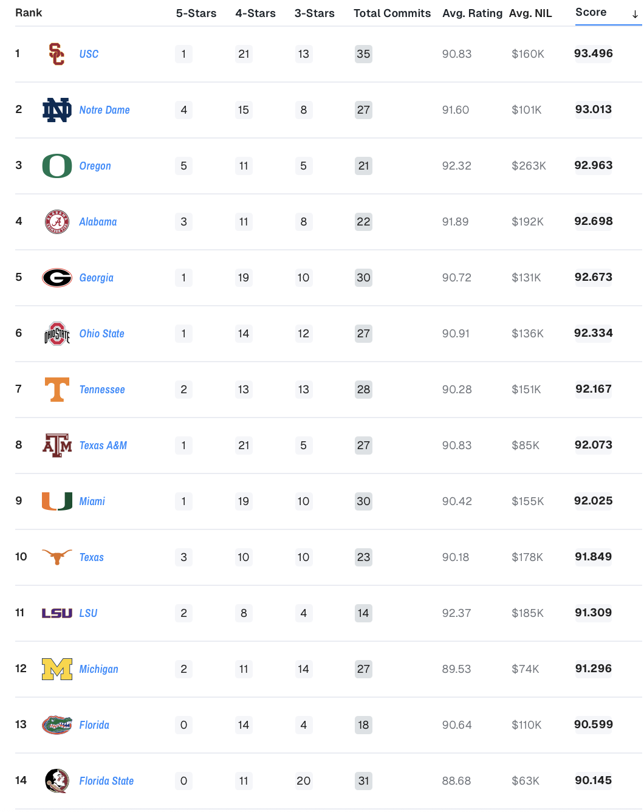The image size is (644, 812).
Task: Click the Notre Dame ND logo
Action: click(x=57, y=110)
